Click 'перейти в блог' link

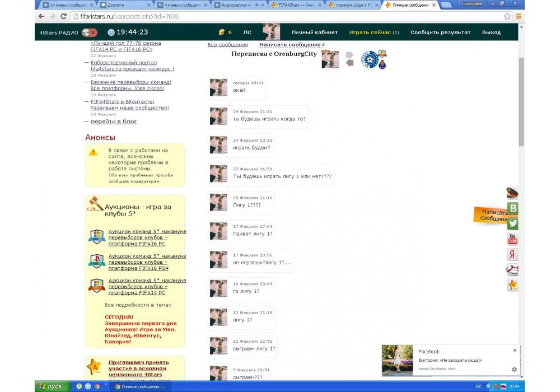coord(114,122)
